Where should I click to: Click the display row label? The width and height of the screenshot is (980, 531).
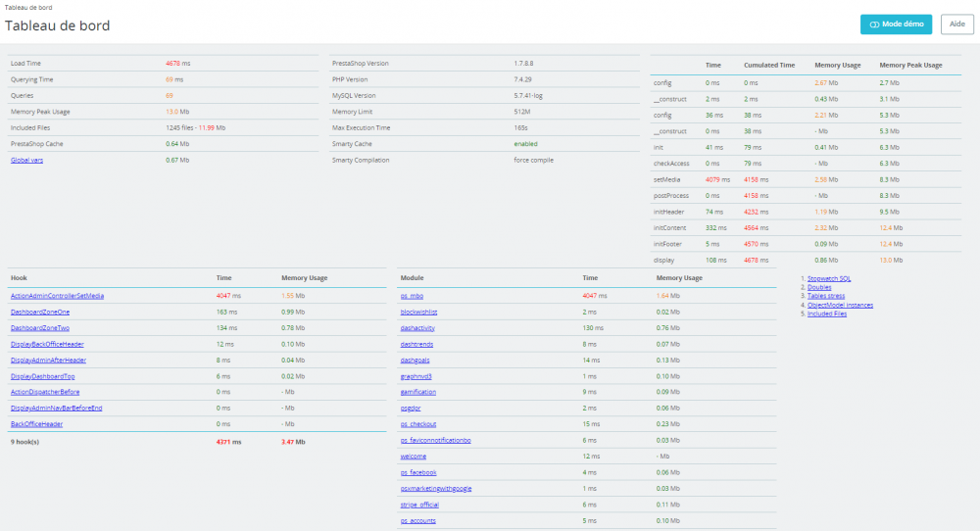click(x=663, y=261)
